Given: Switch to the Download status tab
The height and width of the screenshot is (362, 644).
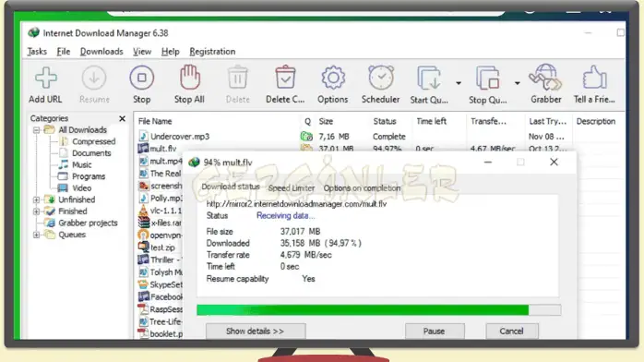Looking at the screenshot, I should pyautogui.click(x=231, y=187).
